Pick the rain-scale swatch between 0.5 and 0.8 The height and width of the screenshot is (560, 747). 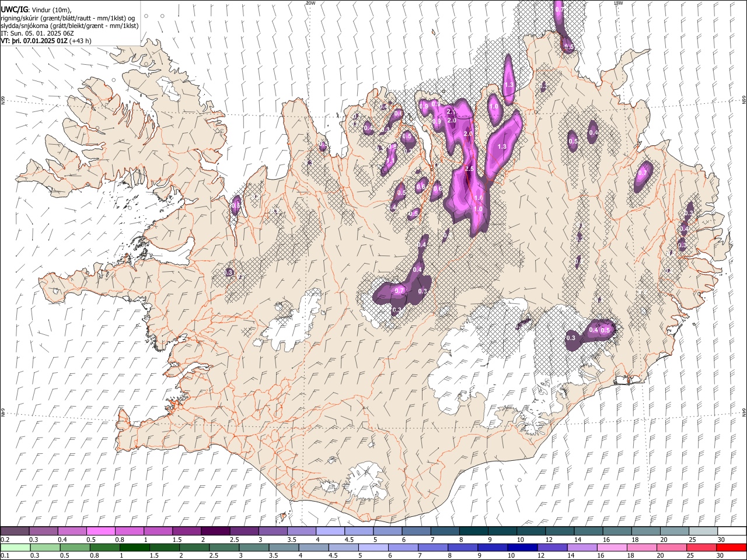pos(75,547)
